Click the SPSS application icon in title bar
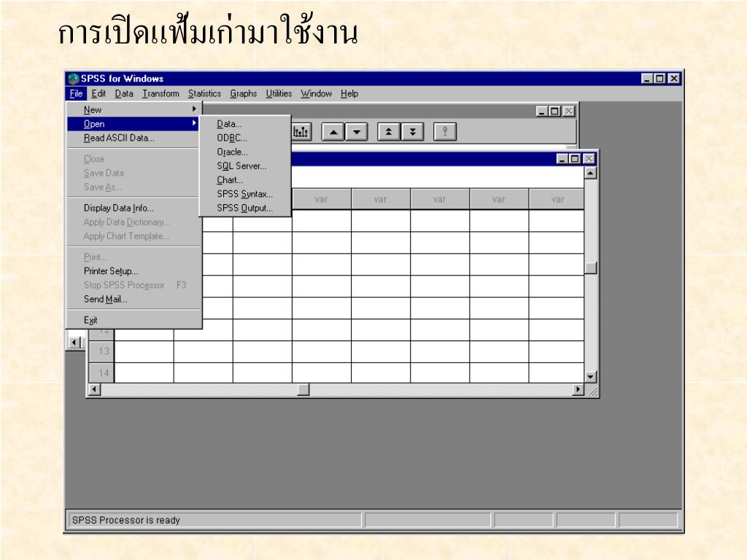The width and height of the screenshot is (747, 560). (x=73, y=79)
